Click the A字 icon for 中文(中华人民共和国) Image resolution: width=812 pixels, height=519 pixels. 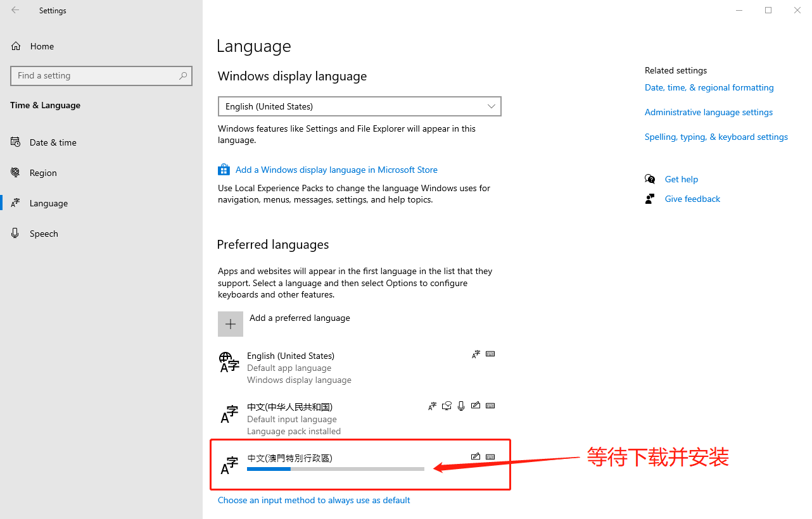click(x=229, y=415)
